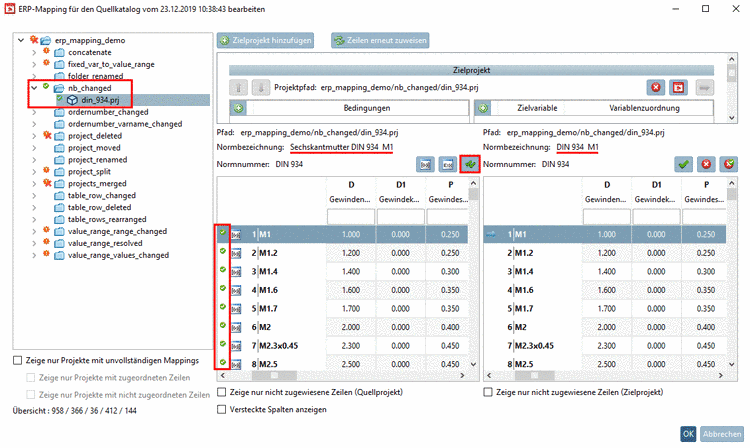
Task: Select row 3 M1.4 in the source table
Action: [x=343, y=272]
